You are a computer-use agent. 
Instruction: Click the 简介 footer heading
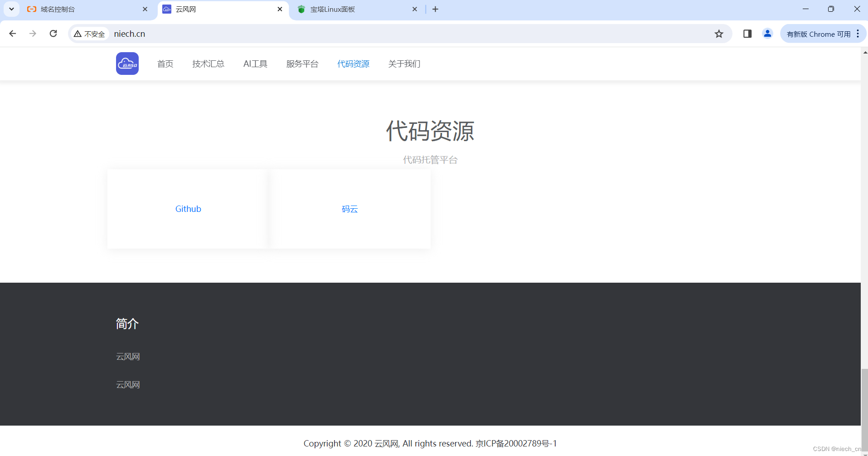127,324
